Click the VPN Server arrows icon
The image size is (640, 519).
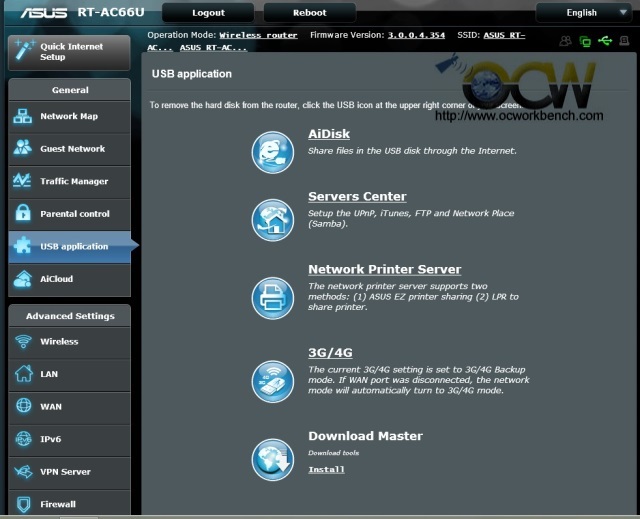[x=23, y=472]
